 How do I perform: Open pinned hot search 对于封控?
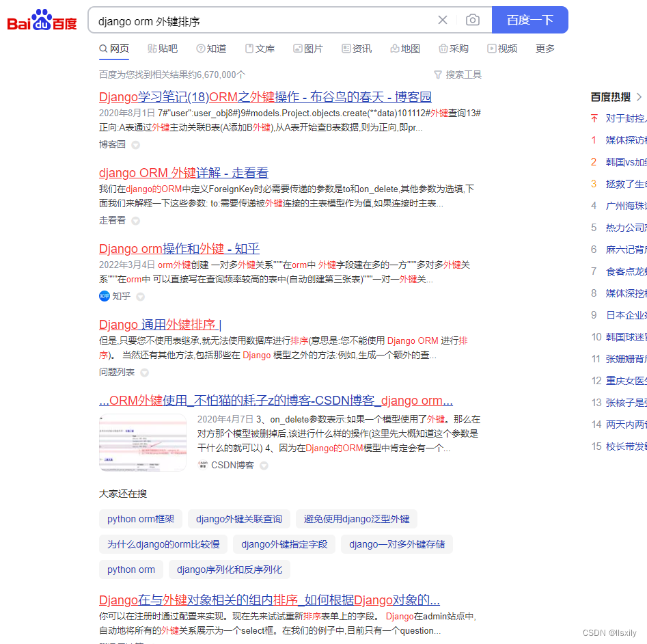click(x=626, y=118)
